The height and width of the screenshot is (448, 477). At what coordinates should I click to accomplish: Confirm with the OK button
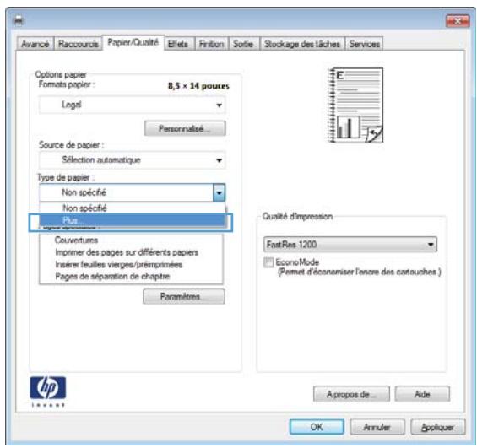pos(317,427)
